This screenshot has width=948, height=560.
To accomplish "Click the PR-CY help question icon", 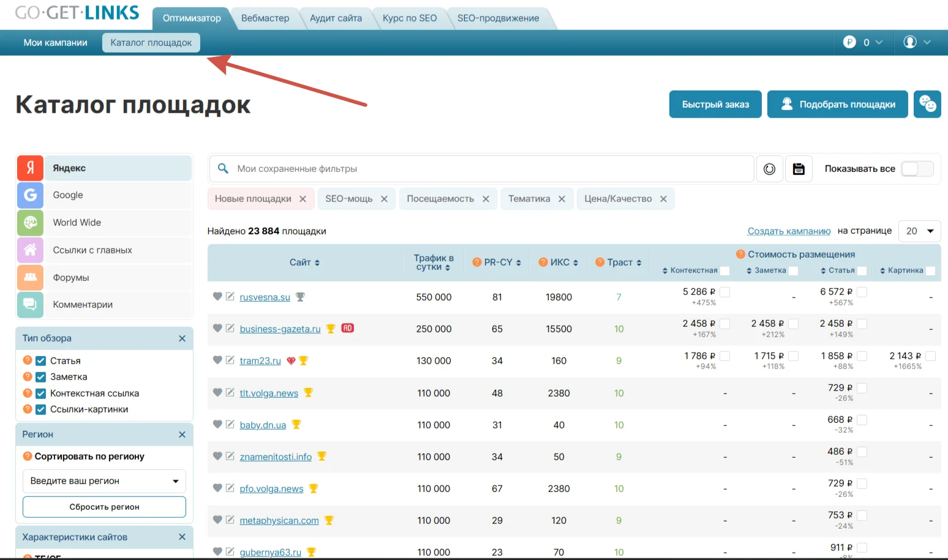I will 477,262.
